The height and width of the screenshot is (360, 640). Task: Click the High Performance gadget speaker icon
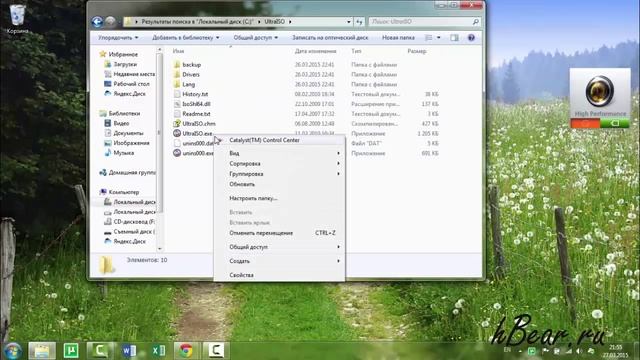(599, 91)
